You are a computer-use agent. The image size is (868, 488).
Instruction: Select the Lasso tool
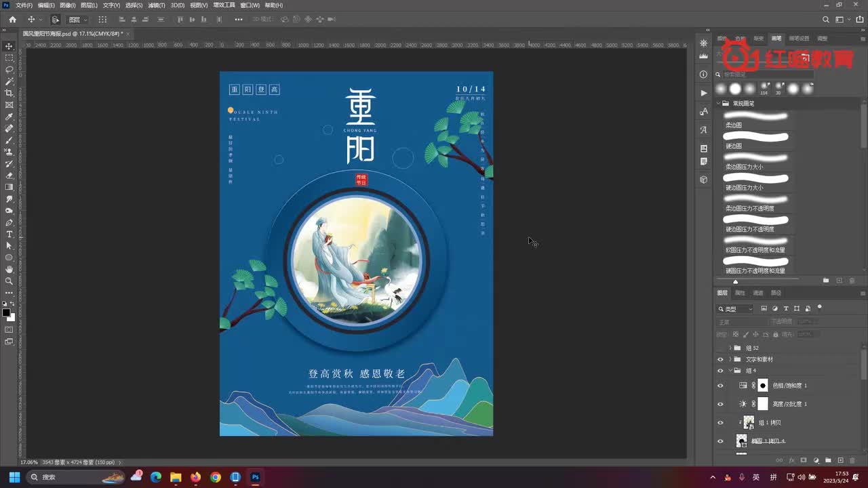pos(9,69)
